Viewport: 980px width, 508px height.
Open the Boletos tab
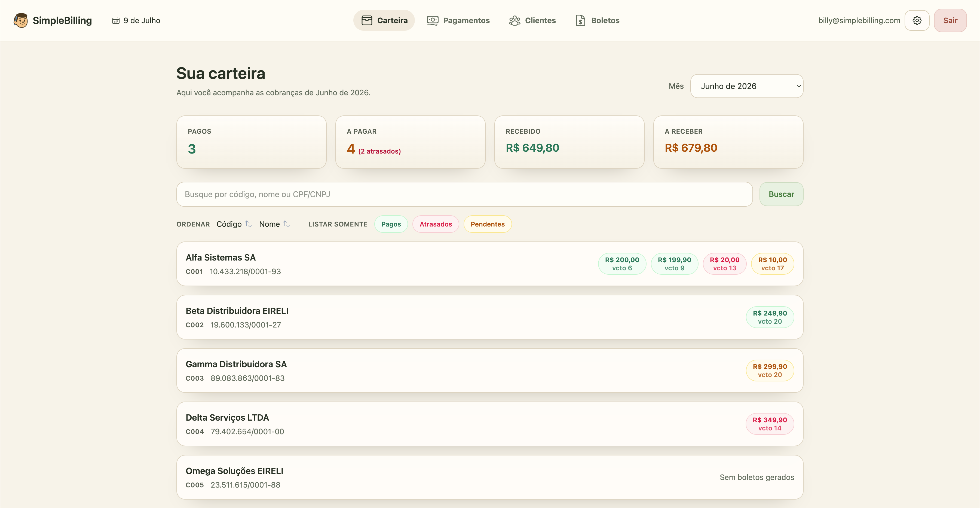(x=597, y=20)
